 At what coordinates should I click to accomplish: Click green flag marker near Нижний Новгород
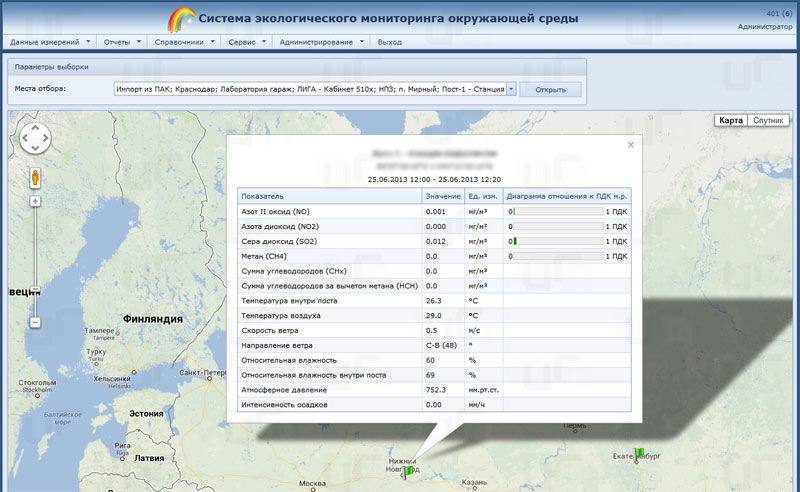(x=408, y=472)
